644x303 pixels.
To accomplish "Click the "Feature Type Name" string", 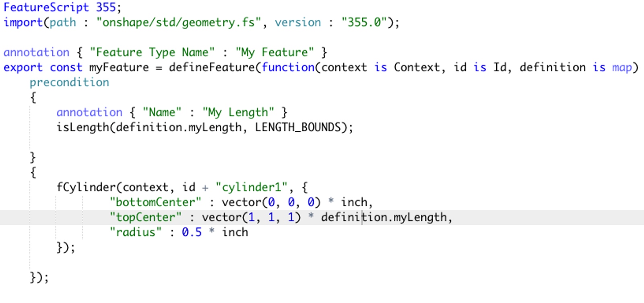I will click(152, 52).
